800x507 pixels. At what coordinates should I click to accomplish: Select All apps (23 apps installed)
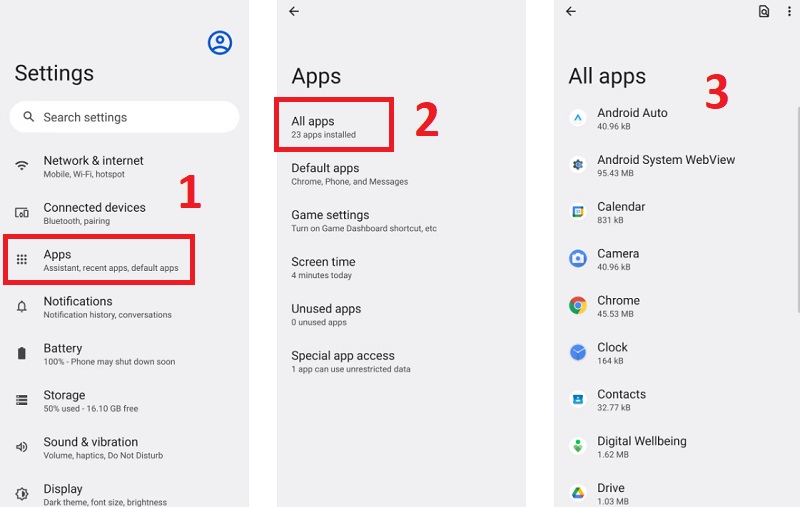pyautogui.click(x=333, y=126)
